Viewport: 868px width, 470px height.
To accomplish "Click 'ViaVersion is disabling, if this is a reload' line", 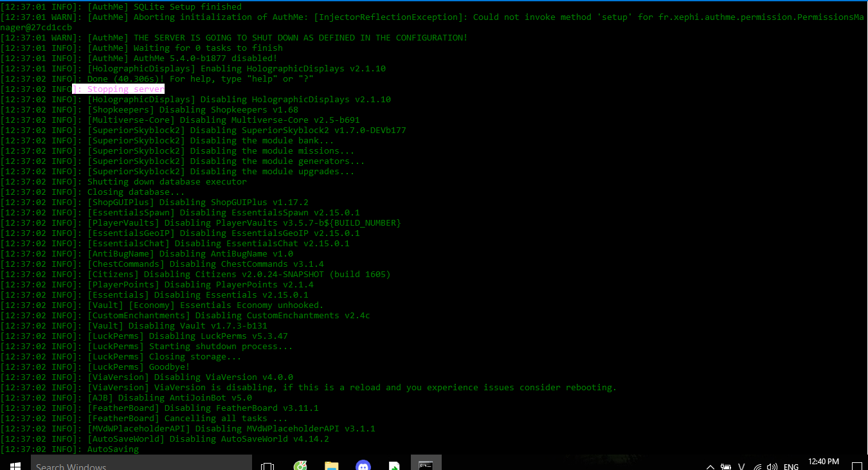I will [x=308, y=388].
